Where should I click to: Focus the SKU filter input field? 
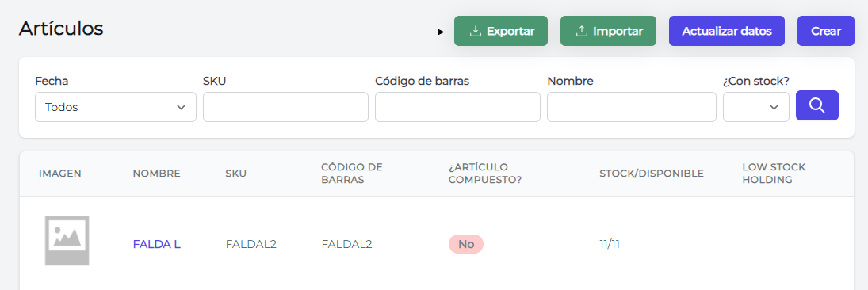coord(285,107)
